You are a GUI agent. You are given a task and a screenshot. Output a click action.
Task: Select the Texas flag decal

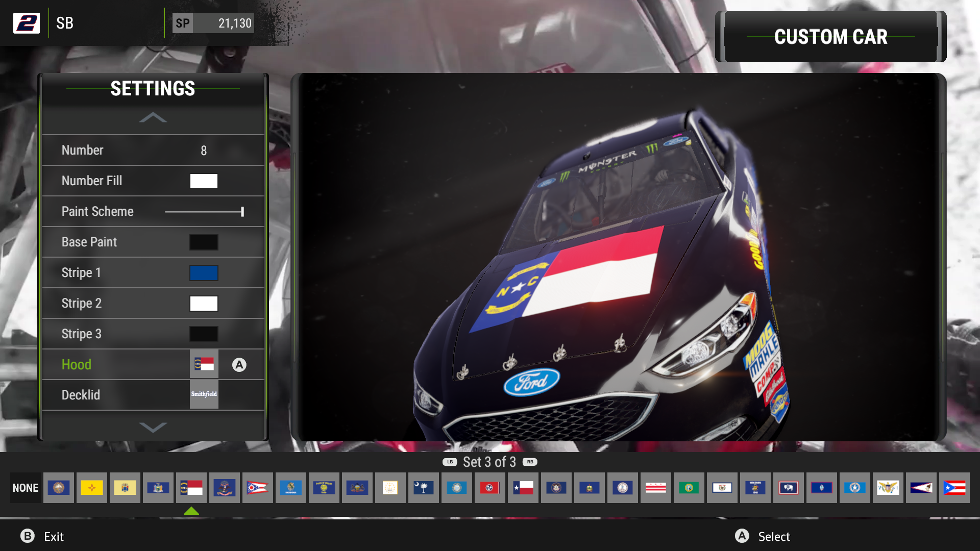point(523,488)
